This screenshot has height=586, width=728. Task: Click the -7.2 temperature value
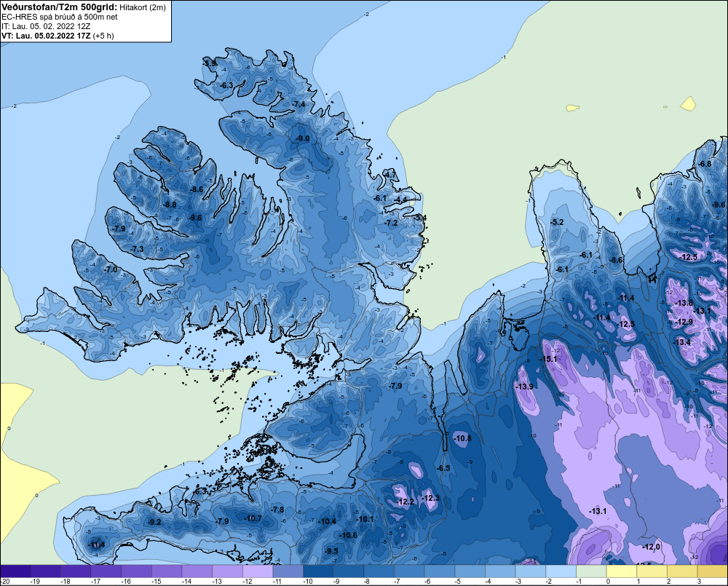tap(392, 223)
